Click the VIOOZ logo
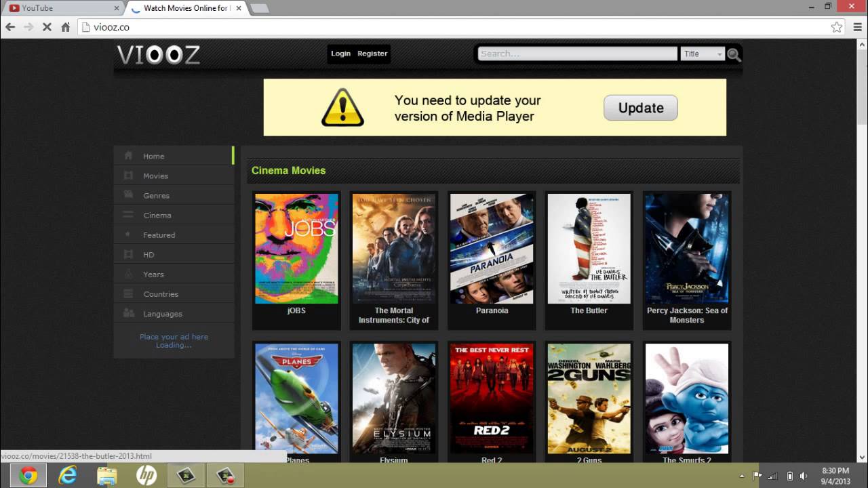868x488 pixels. [159, 55]
